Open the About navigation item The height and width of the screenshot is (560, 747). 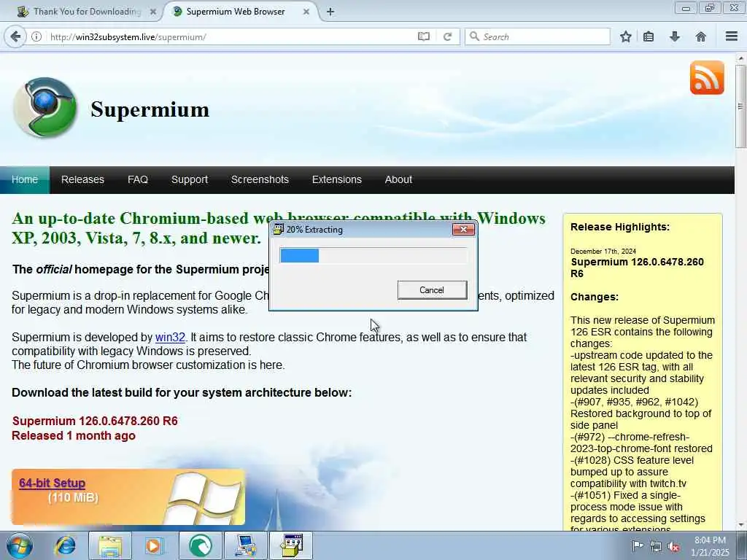(398, 179)
